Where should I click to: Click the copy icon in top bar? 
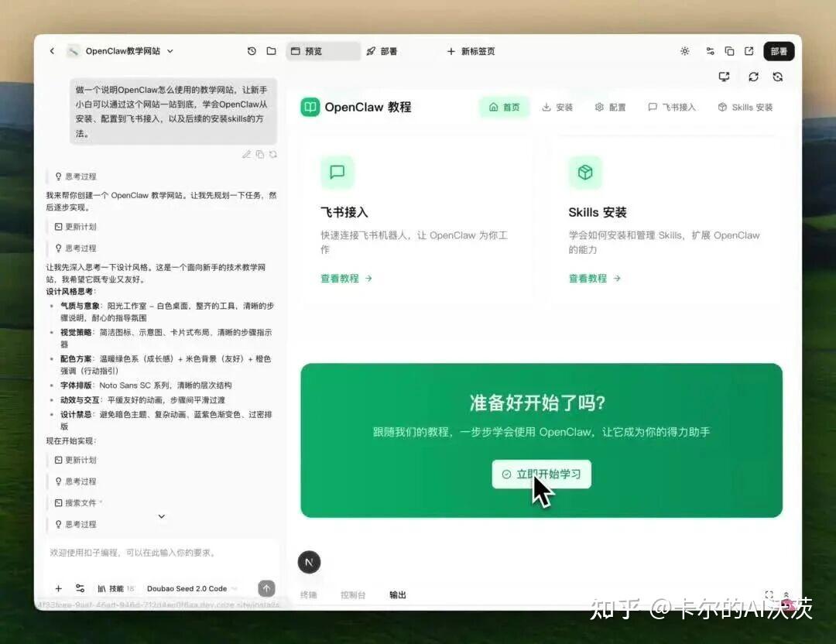pyautogui.click(x=729, y=51)
